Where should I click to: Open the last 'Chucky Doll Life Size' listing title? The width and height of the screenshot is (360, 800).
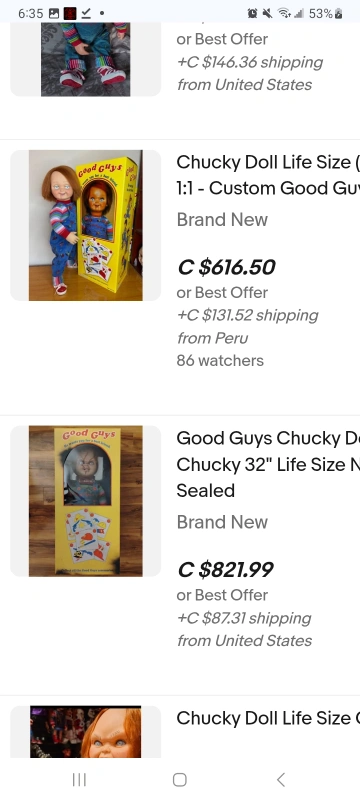point(268,718)
